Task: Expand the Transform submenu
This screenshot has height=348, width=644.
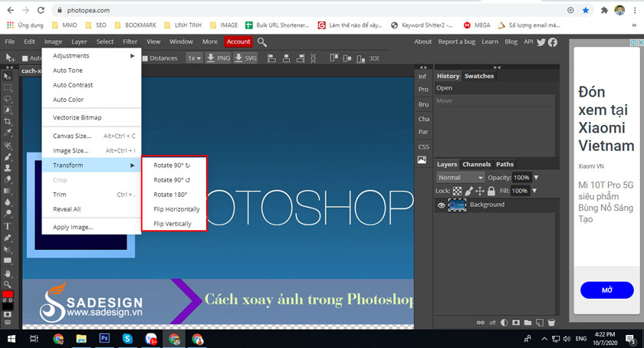Action: tap(91, 165)
